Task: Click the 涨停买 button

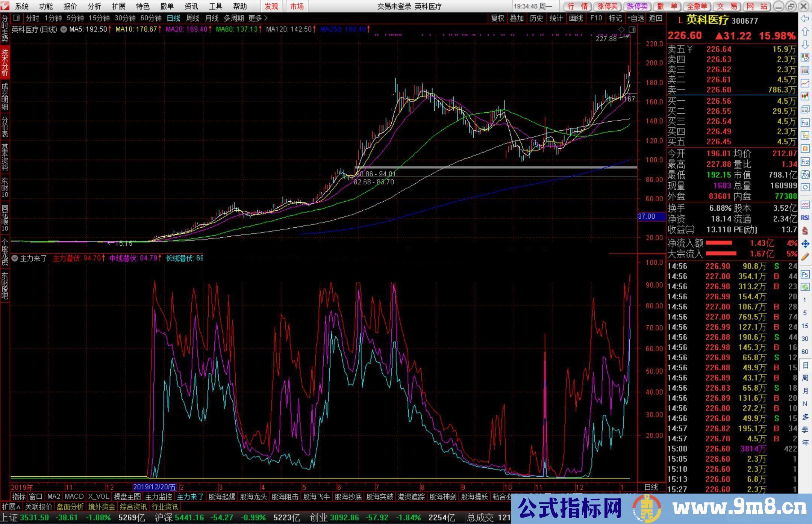Action: [607, 6]
